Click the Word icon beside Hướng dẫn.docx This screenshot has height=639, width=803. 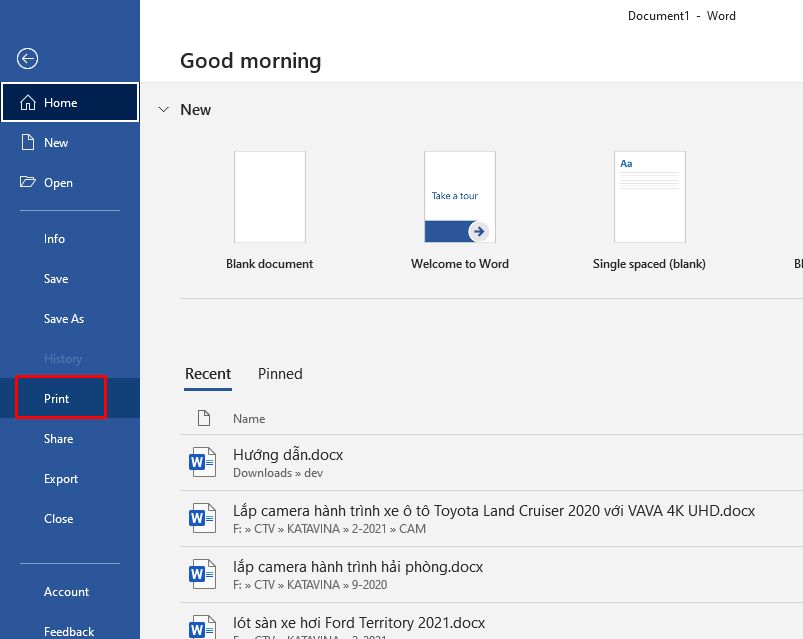pos(202,462)
